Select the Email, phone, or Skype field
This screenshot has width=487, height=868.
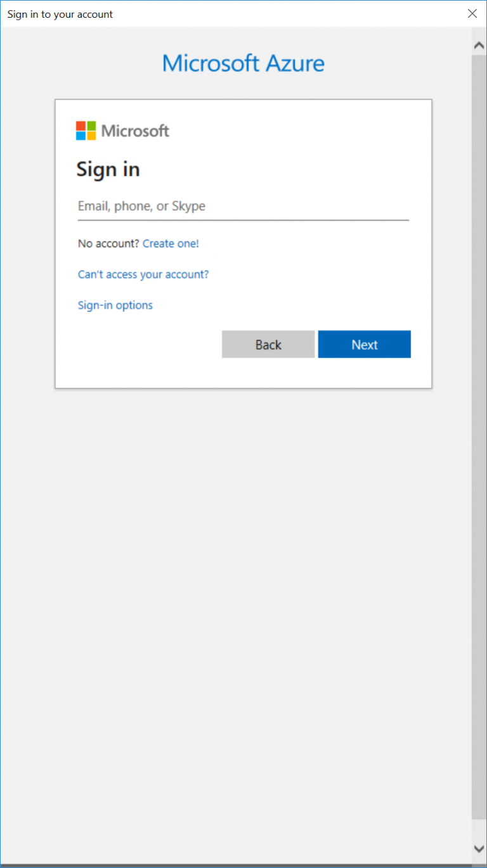click(x=243, y=206)
